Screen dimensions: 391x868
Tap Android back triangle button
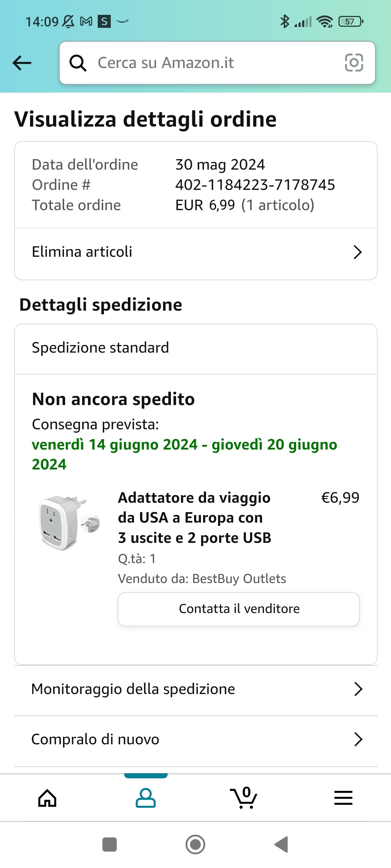pos(281,845)
